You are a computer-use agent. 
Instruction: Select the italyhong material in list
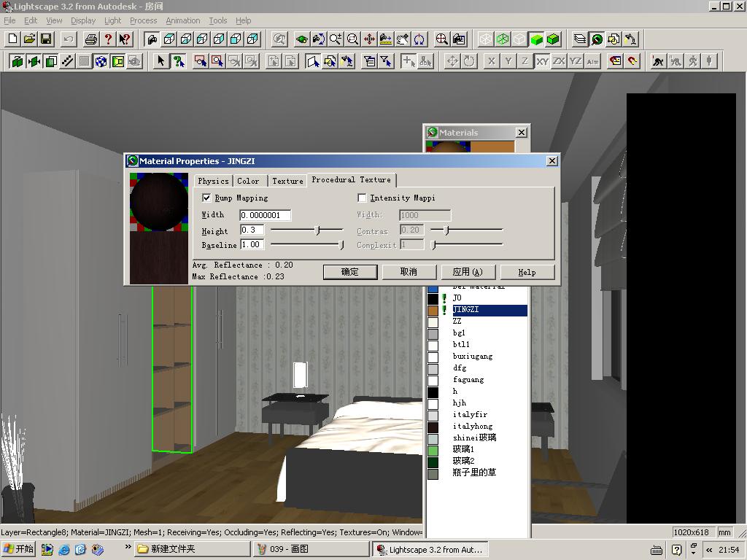(473, 426)
